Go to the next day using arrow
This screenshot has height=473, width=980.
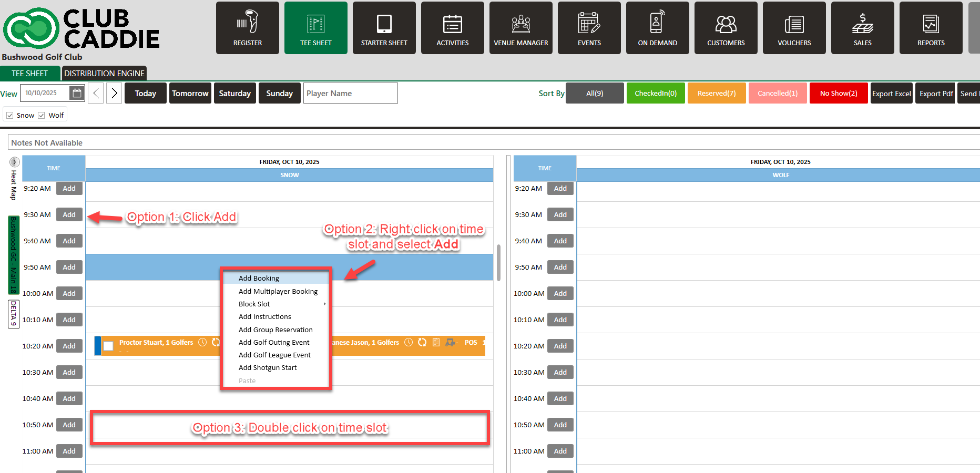[114, 93]
